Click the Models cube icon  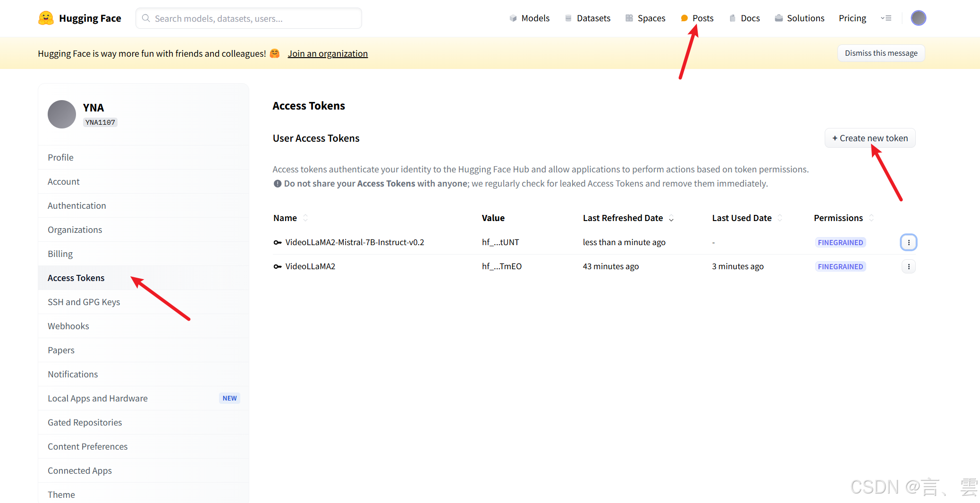coord(513,18)
